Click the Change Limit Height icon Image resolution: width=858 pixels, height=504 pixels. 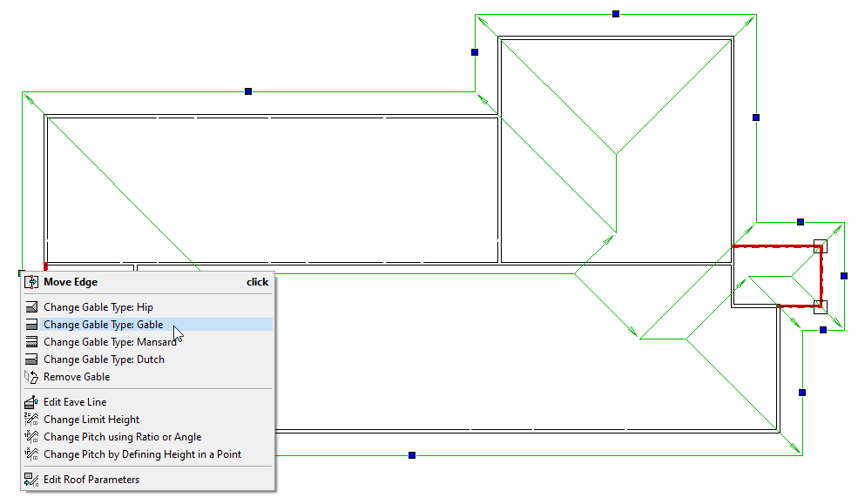32,420
